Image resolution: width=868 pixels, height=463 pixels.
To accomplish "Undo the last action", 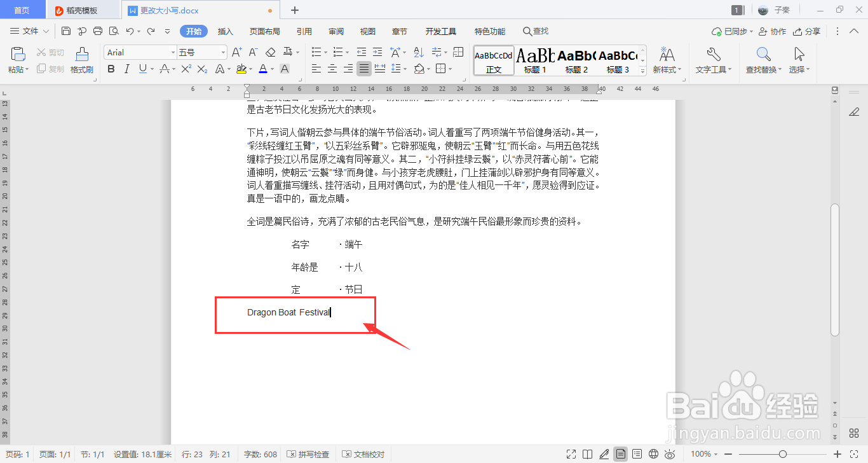I will [130, 31].
